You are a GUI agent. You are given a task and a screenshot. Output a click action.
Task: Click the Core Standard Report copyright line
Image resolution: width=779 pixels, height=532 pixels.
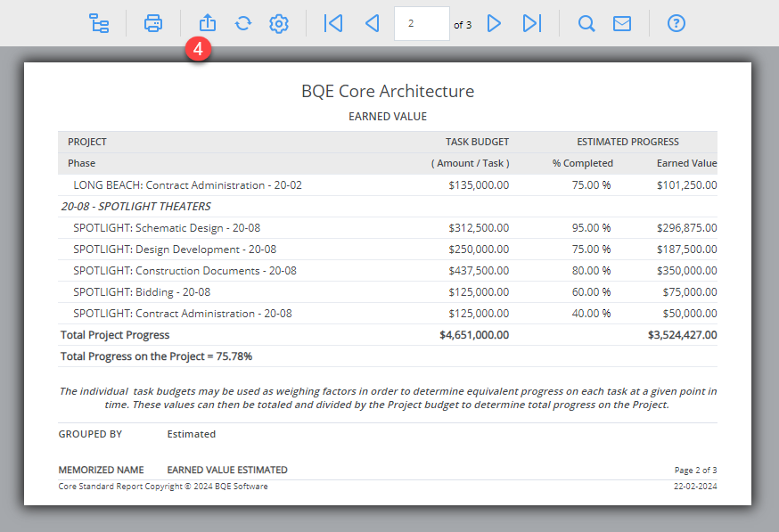(x=163, y=487)
